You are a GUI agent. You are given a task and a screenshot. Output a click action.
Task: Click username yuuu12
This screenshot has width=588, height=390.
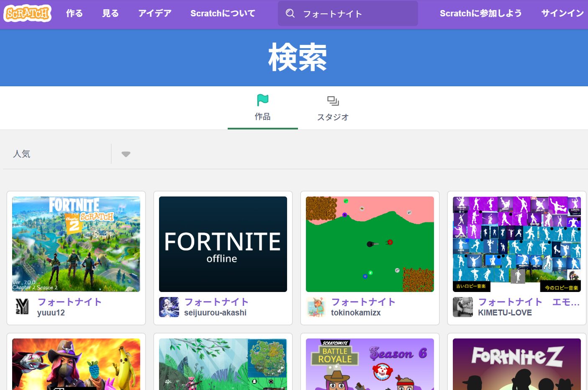(x=51, y=313)
